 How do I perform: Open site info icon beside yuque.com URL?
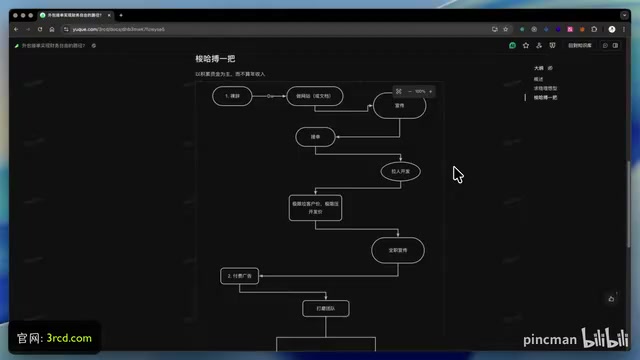click(x=66, y=29)
